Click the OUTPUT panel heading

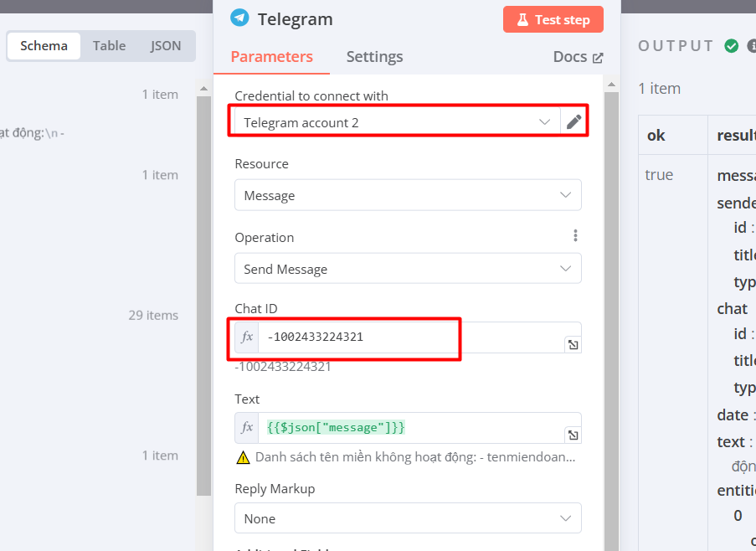pos(676,46)
